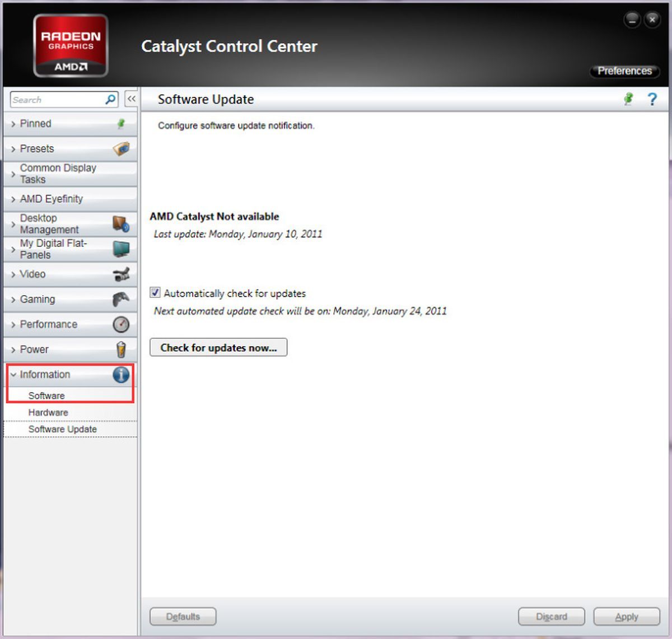Viewport: 672px width, 639px height.
Task: Click the search magnifier icon
Action: [110, 100]
